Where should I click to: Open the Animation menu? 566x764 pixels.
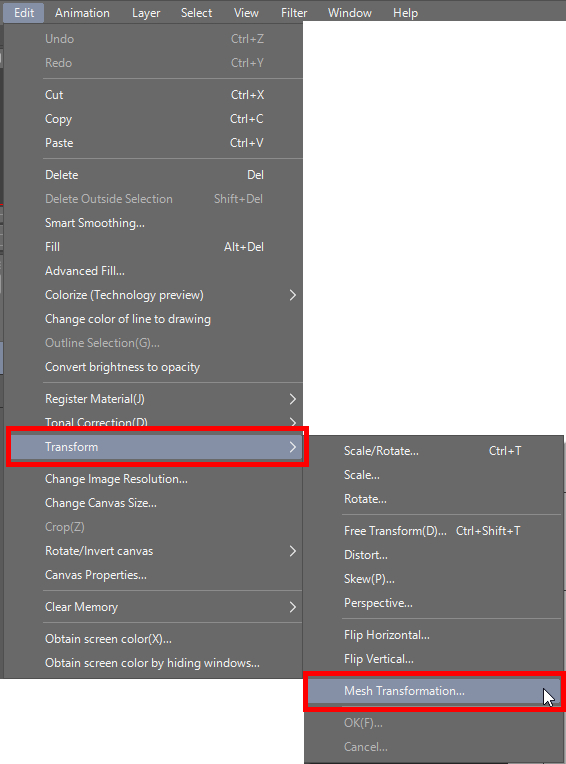click(82, 13)
